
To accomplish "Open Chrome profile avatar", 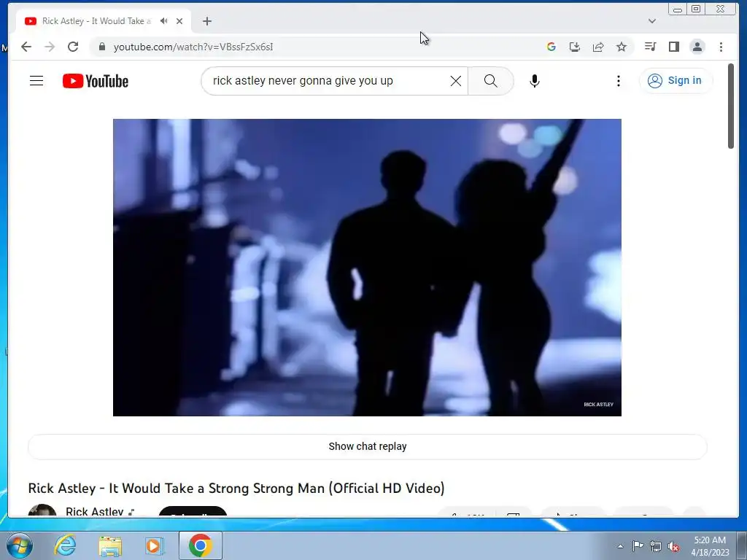I will tap(697, 47).
